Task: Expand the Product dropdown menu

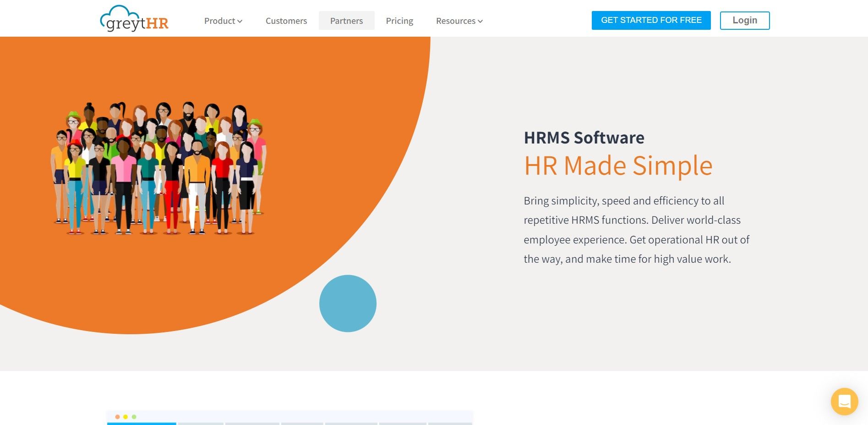Action: tap(223, 21)
